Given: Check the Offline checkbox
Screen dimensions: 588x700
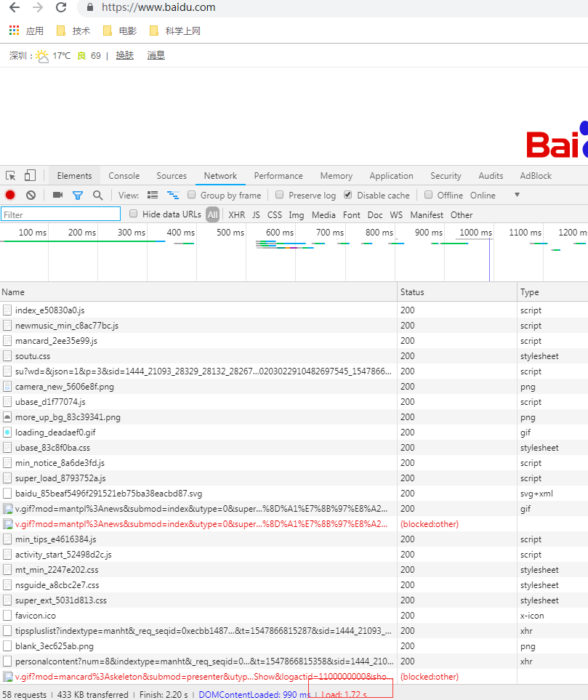Looking at the screenshot, I should (428, 195).
